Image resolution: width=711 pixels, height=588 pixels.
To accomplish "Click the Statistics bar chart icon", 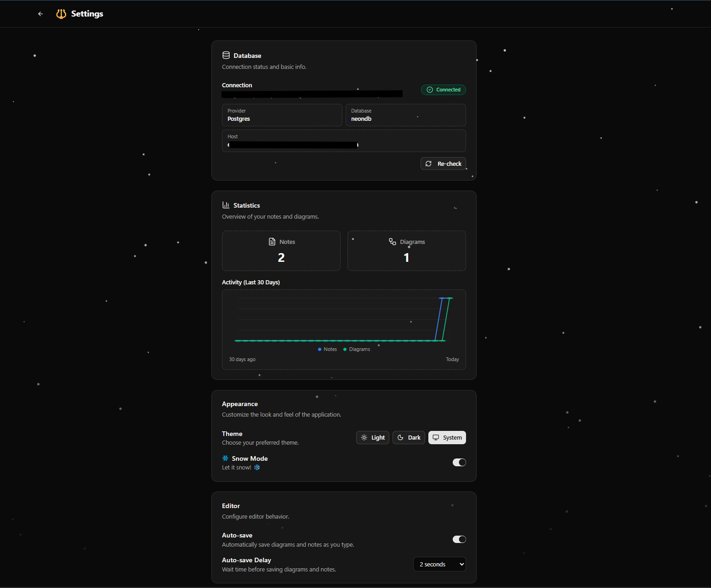I will click(x=226, y=205).
